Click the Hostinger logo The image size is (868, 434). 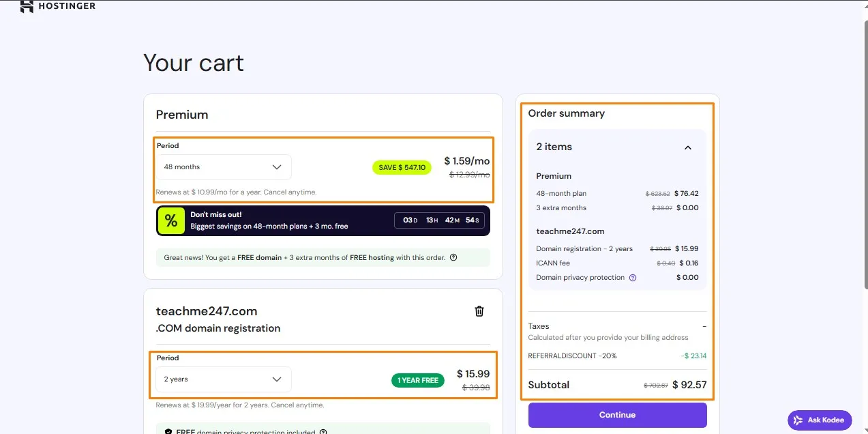pos(58,6)
